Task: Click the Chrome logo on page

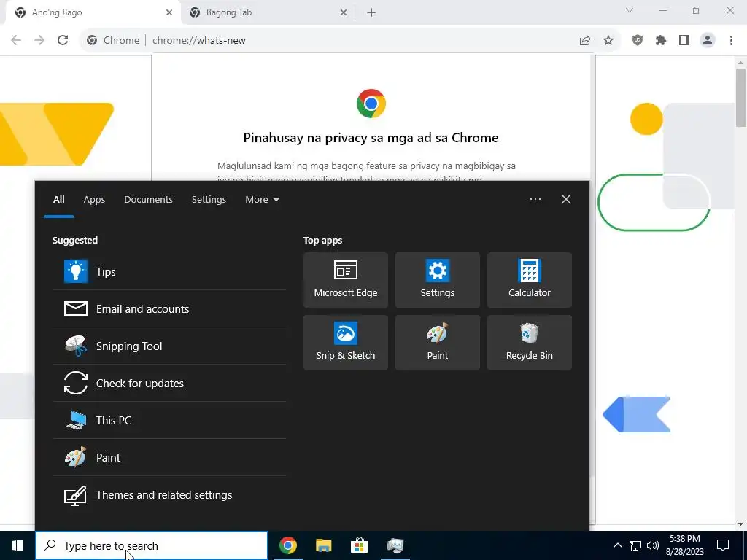Action: [371, 104]
